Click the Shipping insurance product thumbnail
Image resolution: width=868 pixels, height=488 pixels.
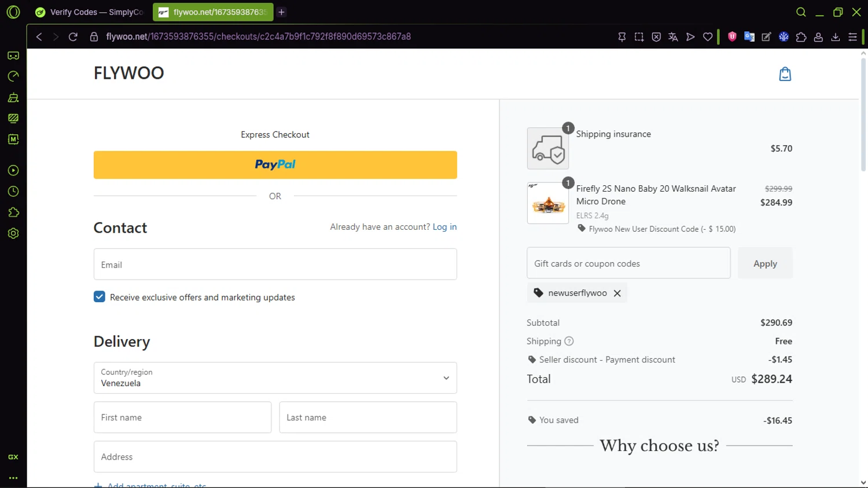pyautogui.click(x=548, y=149)
